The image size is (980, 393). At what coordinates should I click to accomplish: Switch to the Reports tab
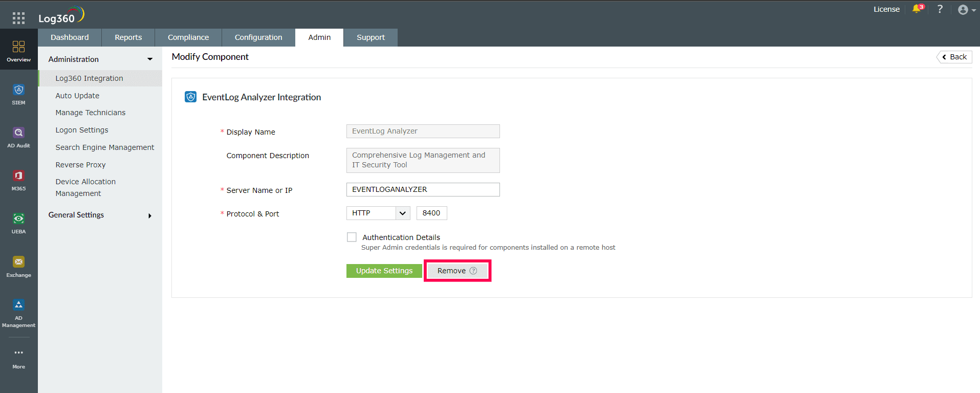[x=128, y=37]
